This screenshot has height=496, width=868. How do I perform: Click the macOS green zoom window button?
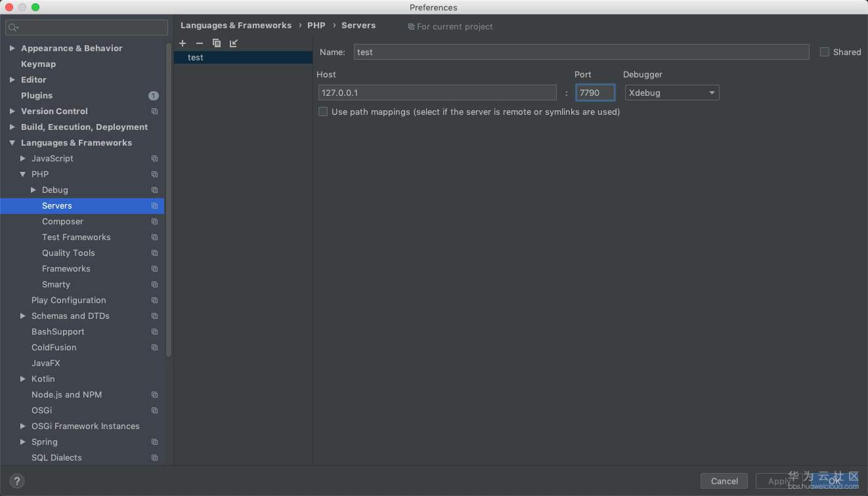click(x=35, y=7)
